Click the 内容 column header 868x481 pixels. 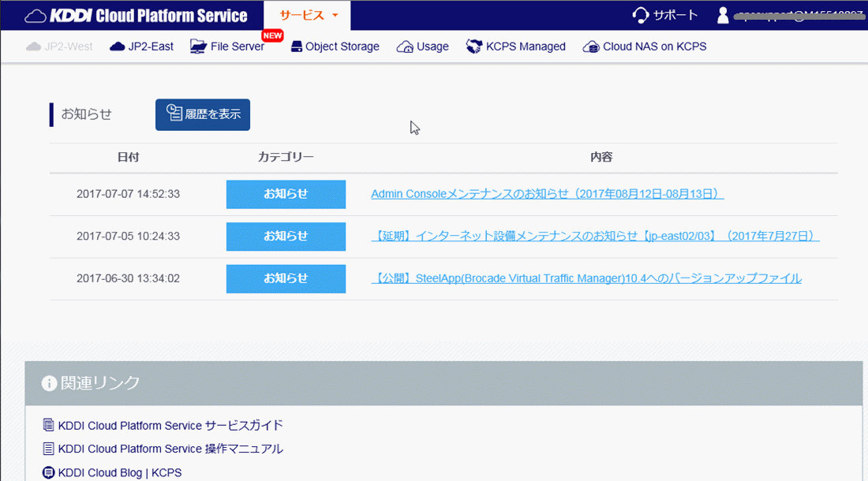coord(601,157)
